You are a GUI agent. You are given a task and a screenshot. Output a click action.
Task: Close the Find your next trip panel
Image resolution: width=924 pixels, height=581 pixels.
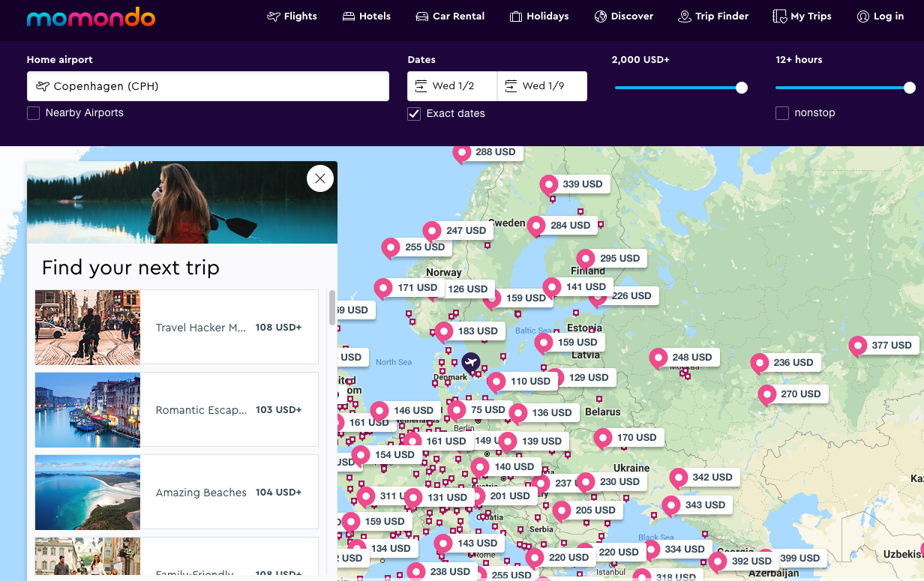coord(320,178)
